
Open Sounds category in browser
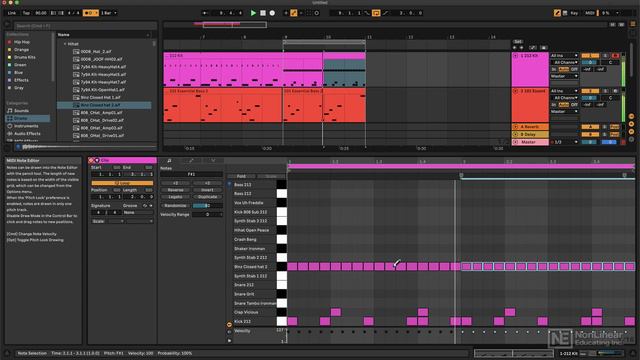21,111
